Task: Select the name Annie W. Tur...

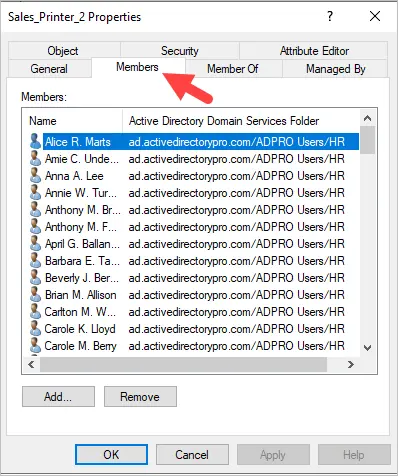Action: tap(81, 193)
